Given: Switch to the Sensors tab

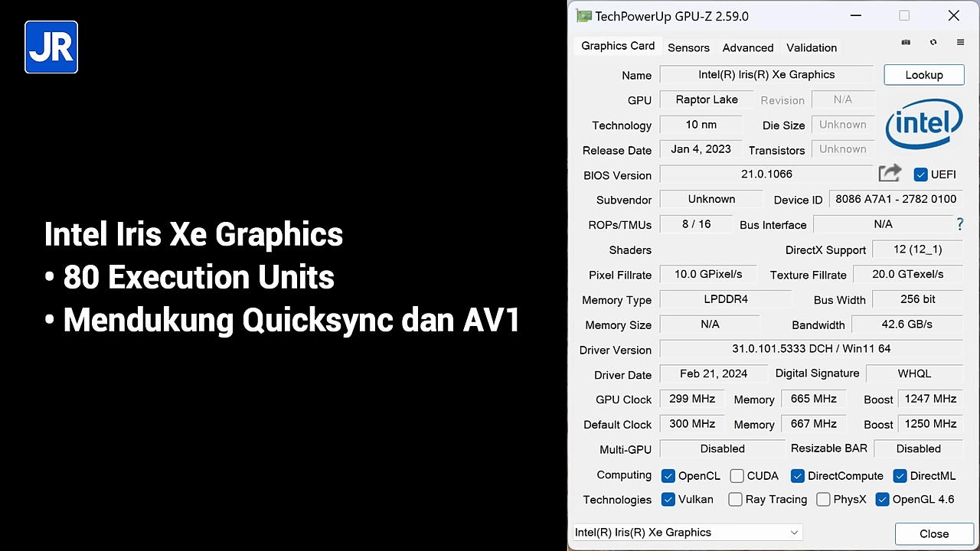Looking at the screenshot, I should point(688,47).
